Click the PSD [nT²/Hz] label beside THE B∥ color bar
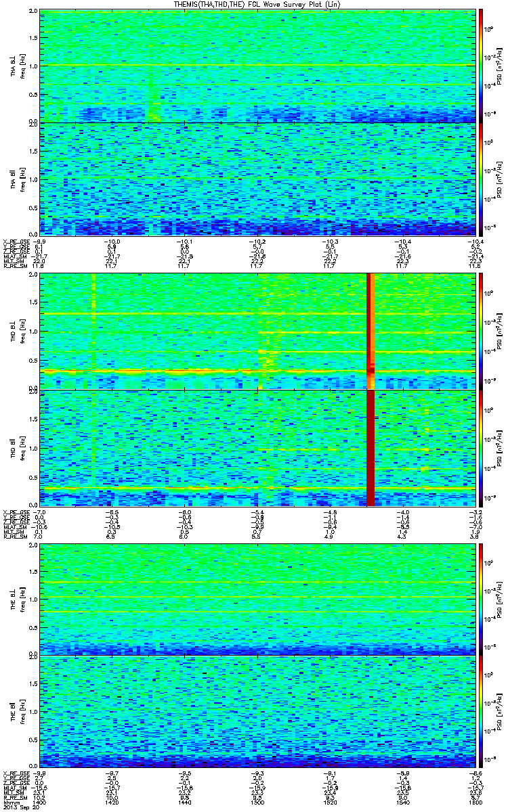Image resolution: width=508 pixels, height=812 pixels. click(x=499, y=711)
